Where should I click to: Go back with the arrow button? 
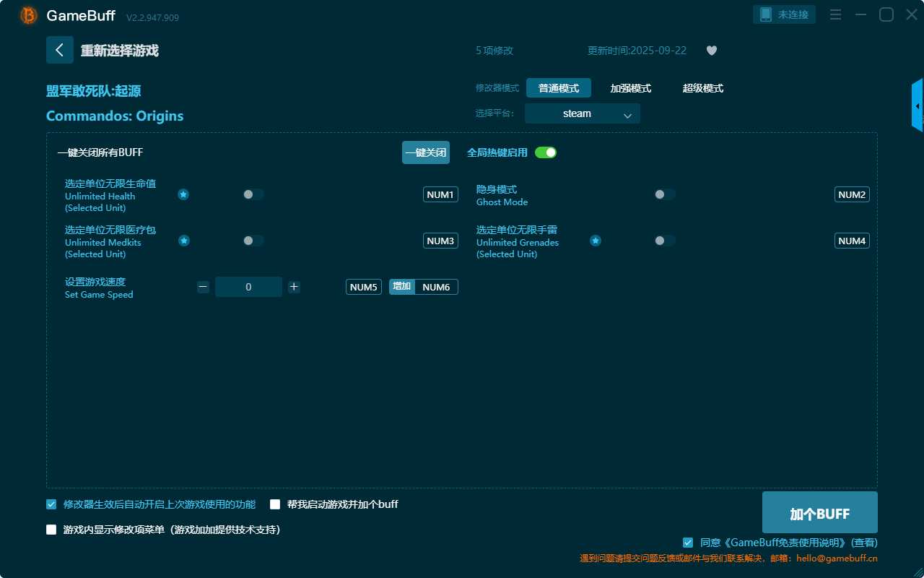60,50
